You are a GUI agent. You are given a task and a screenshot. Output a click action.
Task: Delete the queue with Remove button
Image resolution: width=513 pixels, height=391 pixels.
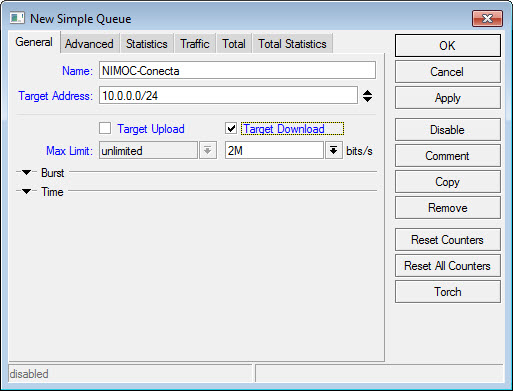(x=448, y=208)
